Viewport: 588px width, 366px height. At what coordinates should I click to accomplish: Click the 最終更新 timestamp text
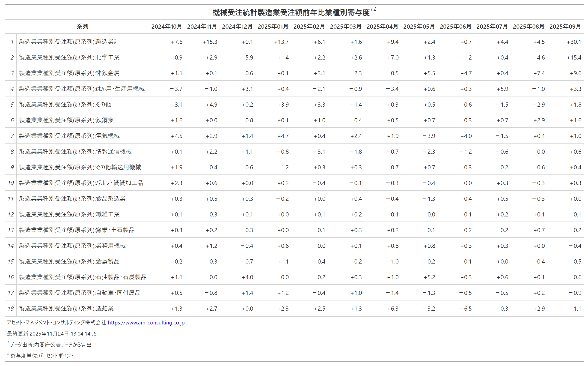pyautogui.click(x=53, y=334)
